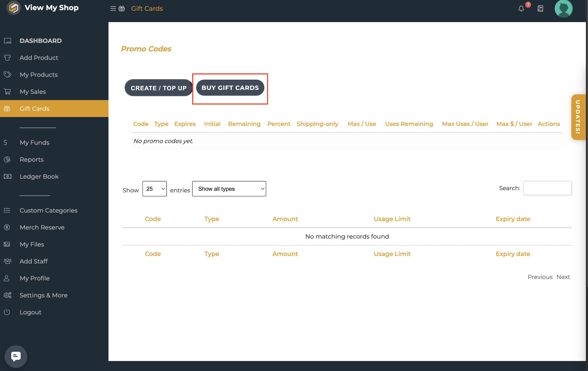588x371 pixels.
Task: Click the gear icon beside Settings & More
Action: click(x=7, y=295)
